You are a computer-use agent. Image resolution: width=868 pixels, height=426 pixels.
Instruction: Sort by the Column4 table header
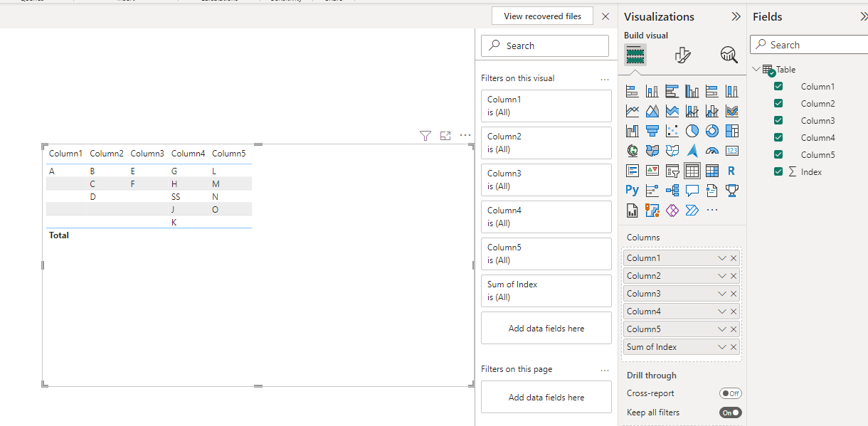[x=188, y=154]
